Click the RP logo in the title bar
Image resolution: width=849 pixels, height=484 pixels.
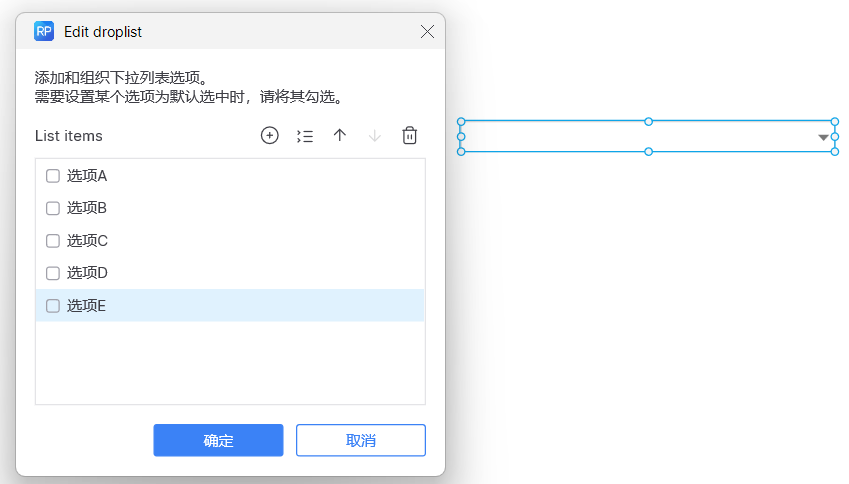(x=44, y=31)
